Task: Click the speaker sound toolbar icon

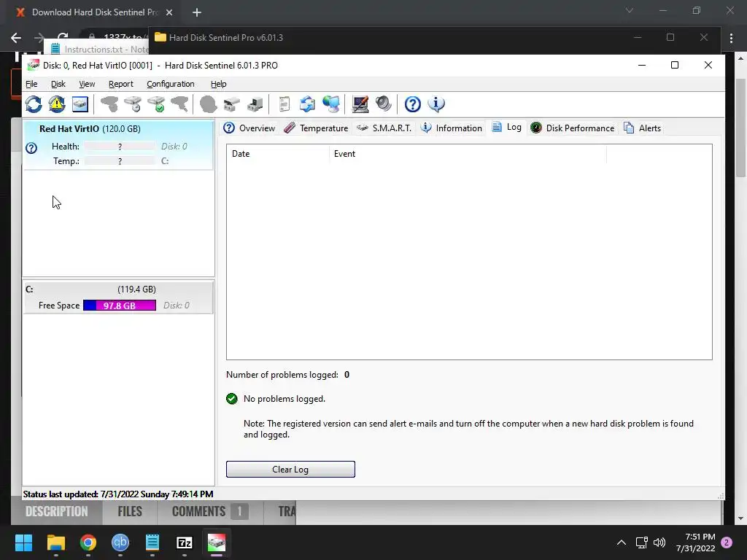Action: pos(384,104)
